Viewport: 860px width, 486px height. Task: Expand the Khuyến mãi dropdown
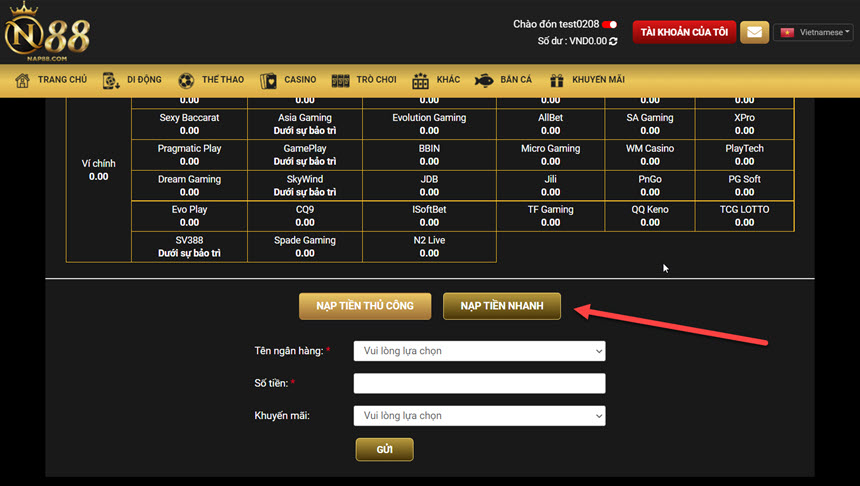(479, 416)
